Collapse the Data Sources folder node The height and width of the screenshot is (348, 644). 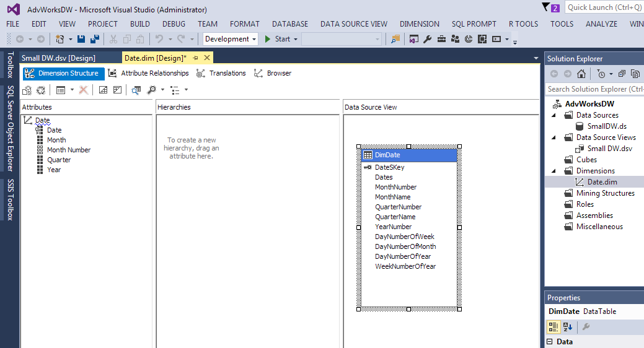coord(555,115)
